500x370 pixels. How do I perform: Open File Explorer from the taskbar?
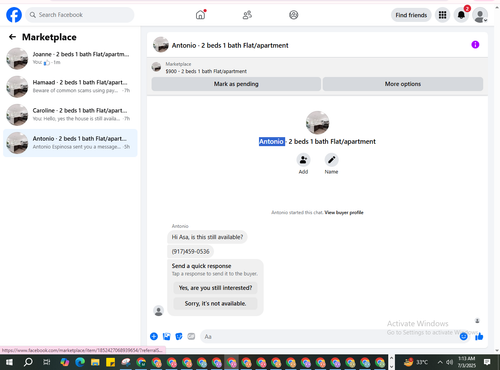[x=95, y=362]
